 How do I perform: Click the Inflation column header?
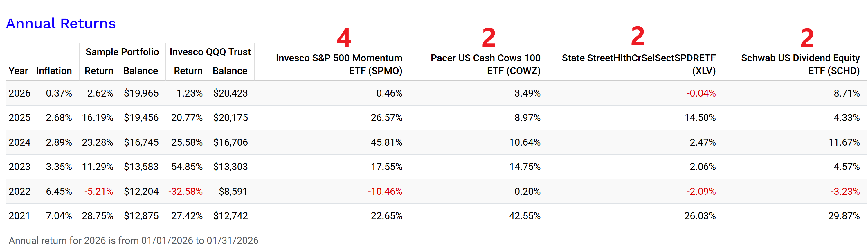click(x=54, y=71)
